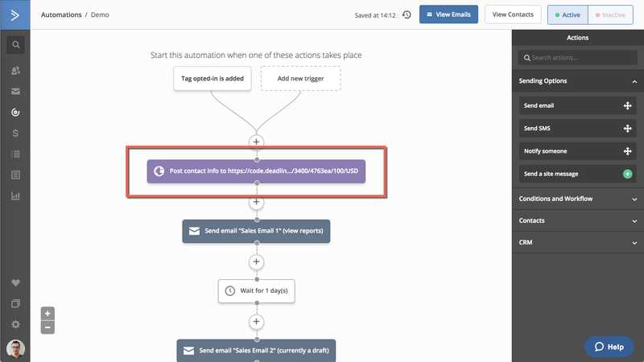Screen dimensions: 644x362
Task: Set automation status to Active
Action: (568, 14)
